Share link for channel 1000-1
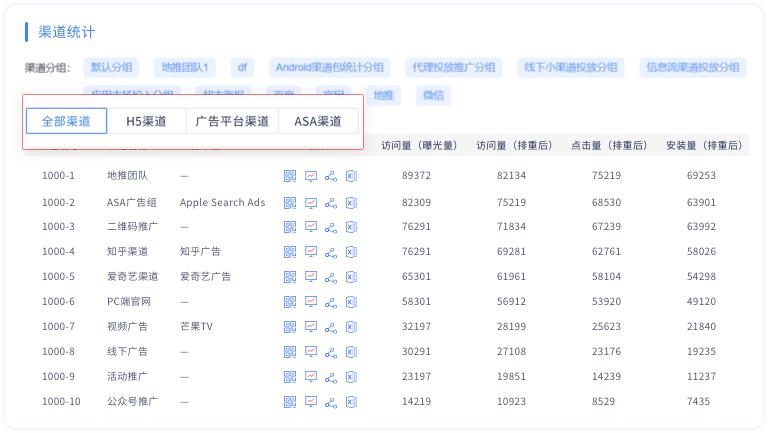 [x=331, y=176]
